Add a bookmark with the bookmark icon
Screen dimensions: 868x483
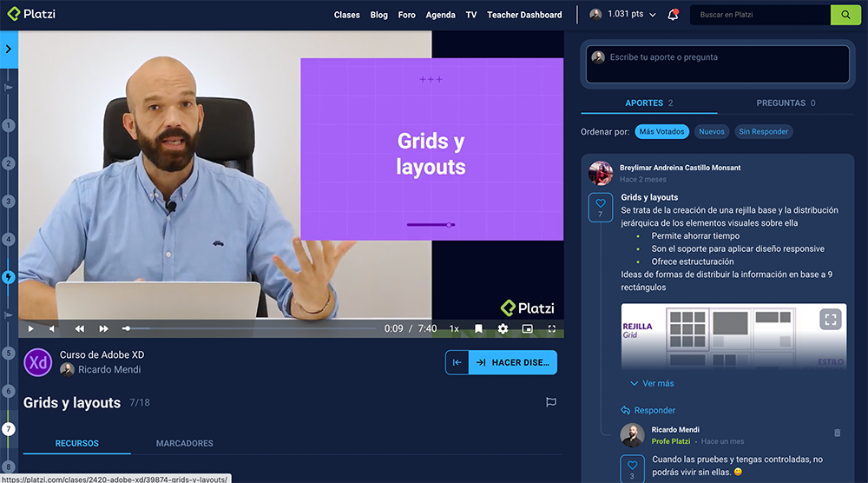[x=478, y=328]
